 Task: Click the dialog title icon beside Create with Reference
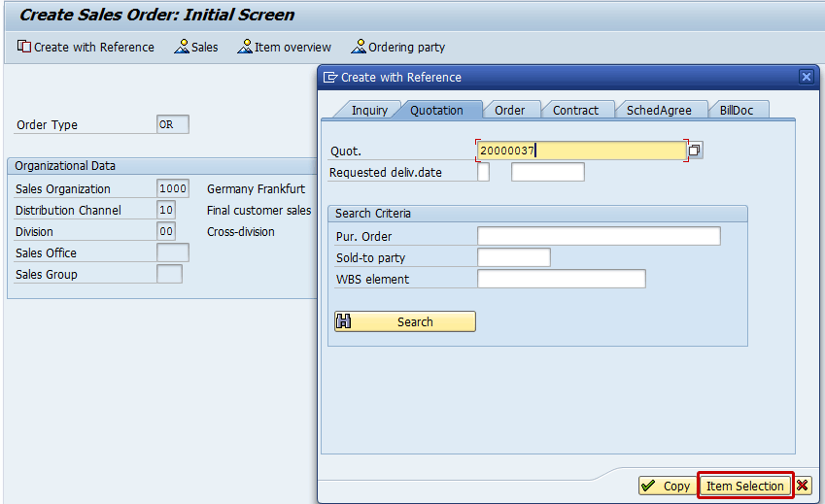tap(330, 78)
